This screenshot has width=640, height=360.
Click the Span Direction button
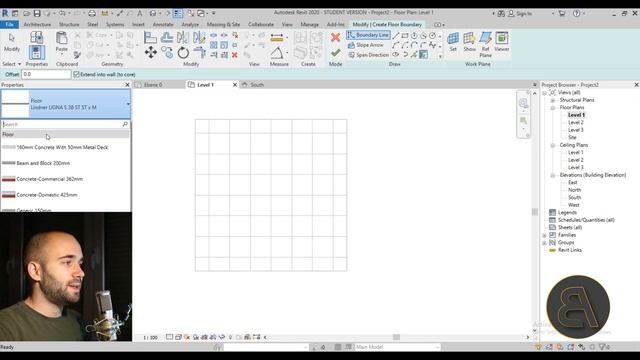click(369, 55)
